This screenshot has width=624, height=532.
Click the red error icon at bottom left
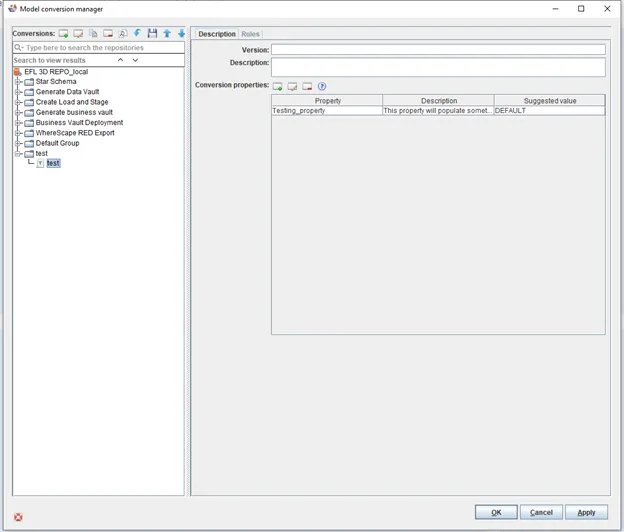(18, 517)
